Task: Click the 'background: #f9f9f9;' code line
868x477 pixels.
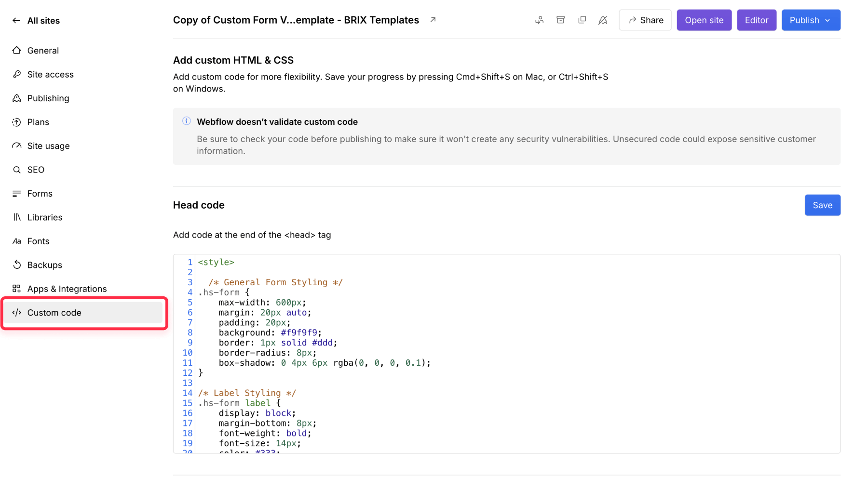Action: click(270, 332)
